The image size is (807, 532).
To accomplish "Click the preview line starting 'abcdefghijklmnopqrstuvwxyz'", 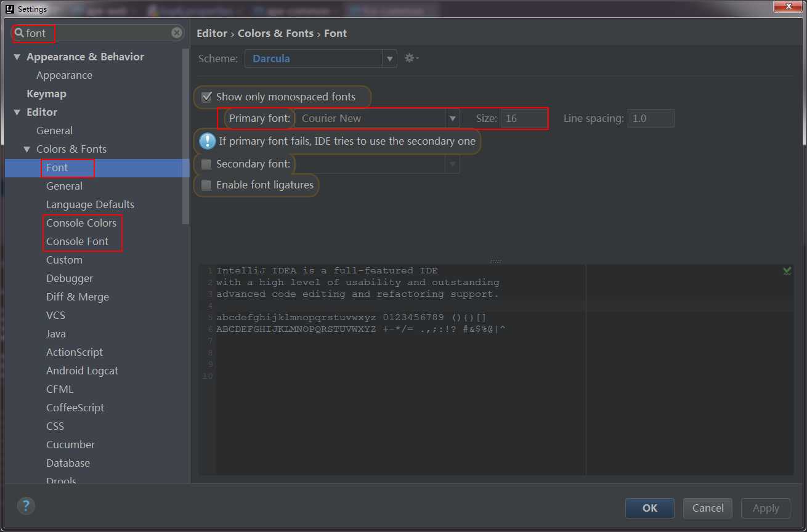I will pos(351,317).
